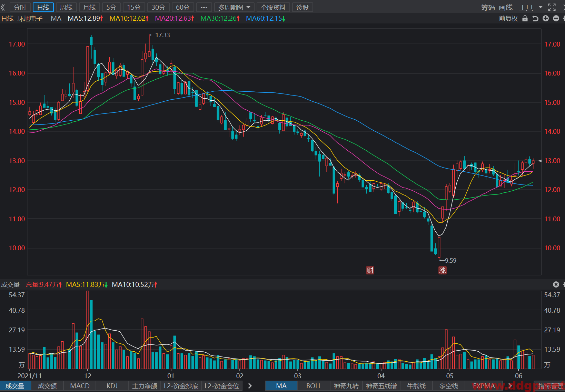565x392 pixels.
Task: Open 个股资料 stock information
Action: [x=273, y=7]
